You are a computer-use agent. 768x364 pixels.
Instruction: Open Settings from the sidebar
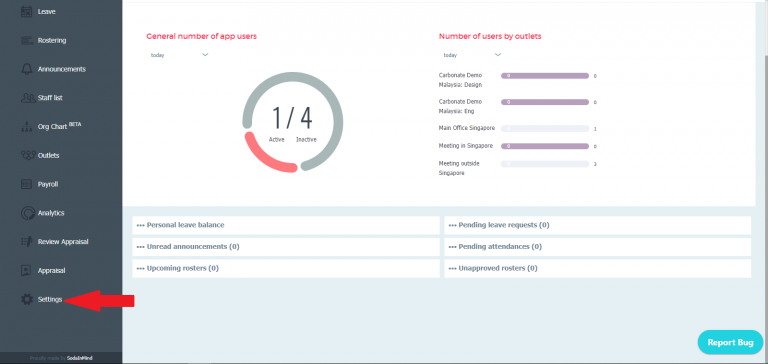[50, 299]
